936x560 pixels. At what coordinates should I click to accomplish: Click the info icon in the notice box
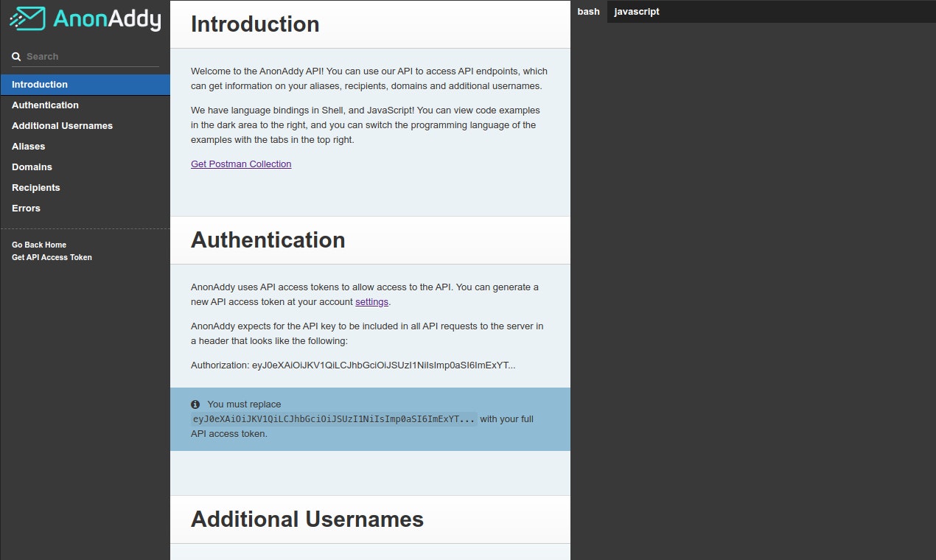pyautogui.click(x=195, y=405)
